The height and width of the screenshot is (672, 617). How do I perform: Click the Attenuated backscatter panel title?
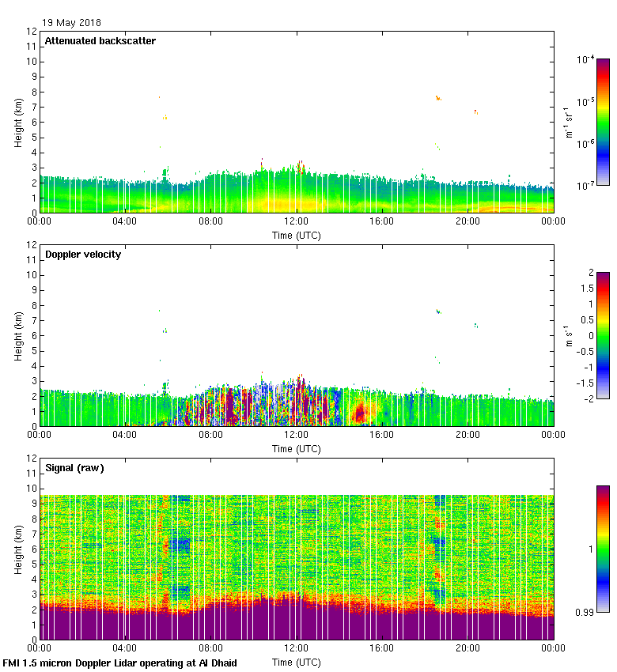pos(100,41)
